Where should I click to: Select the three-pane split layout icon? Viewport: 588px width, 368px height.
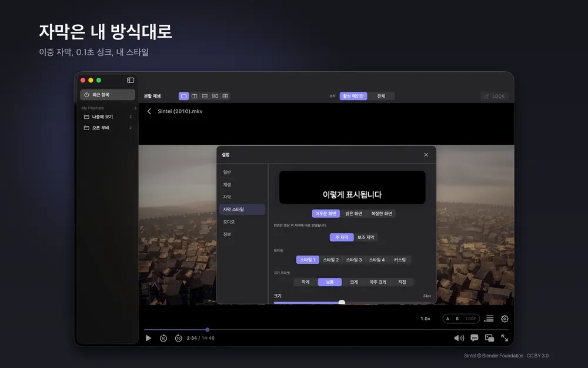(x=215, y=96)
